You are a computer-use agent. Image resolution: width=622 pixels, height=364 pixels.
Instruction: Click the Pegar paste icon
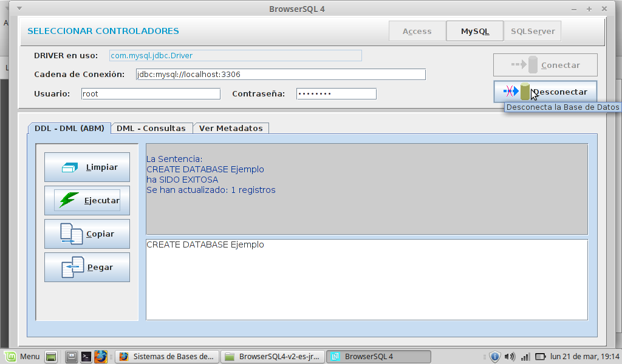coord(72,267)
